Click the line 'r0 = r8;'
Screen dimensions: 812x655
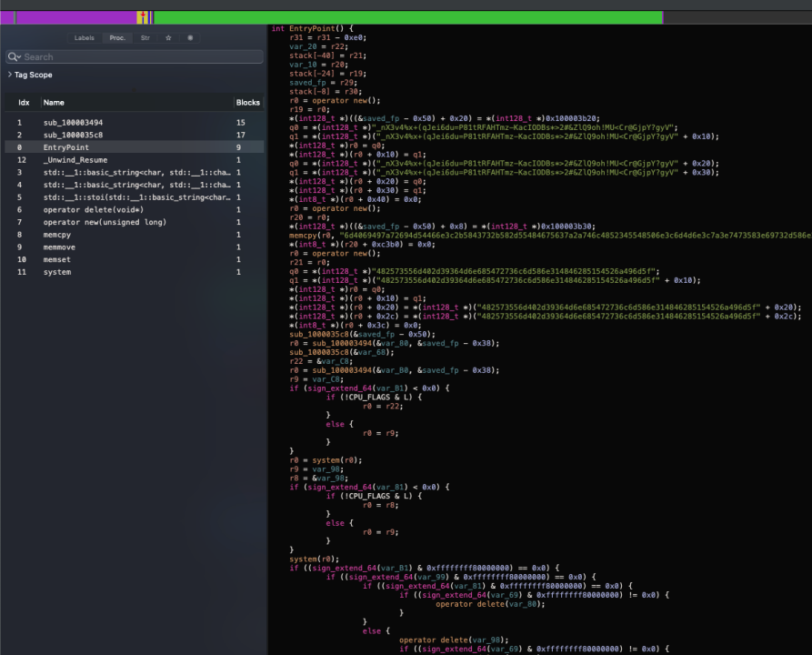click(x=381, y=505)
